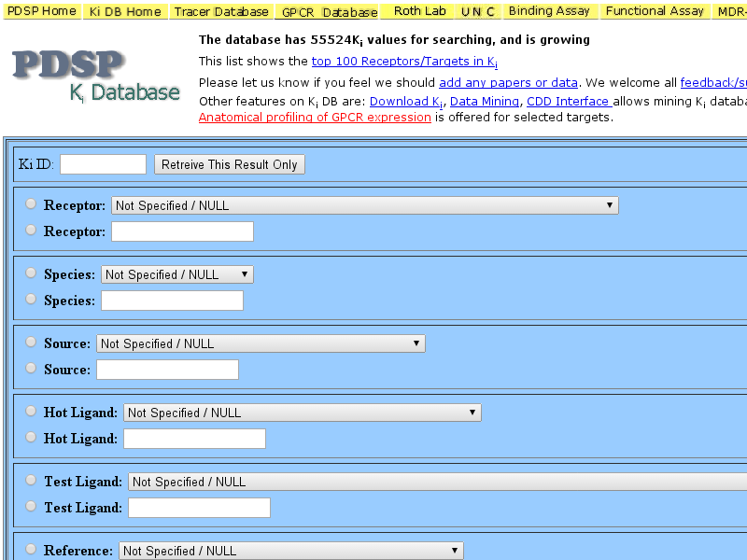Open the Source dropdown list
Viewport: 747px width, 560px height.
click(x=261, y=343)
